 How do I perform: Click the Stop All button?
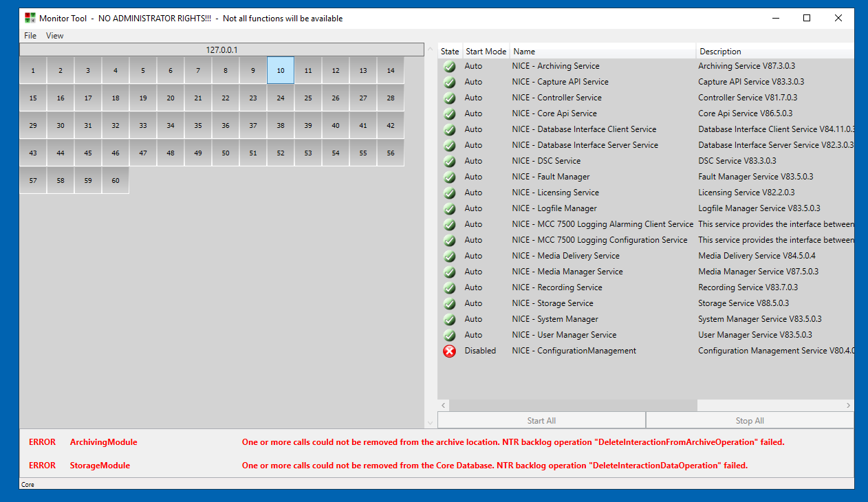pos(750,420)
